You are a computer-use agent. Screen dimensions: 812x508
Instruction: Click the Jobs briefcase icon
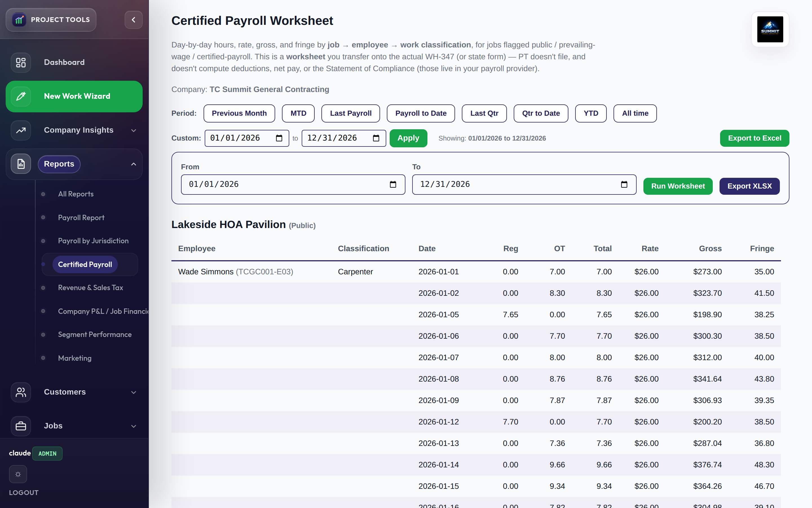21,426
